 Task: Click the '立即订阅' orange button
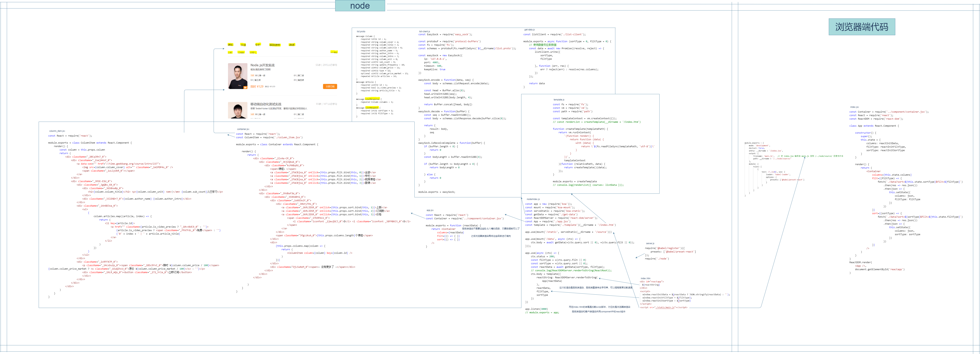[330, 86]
